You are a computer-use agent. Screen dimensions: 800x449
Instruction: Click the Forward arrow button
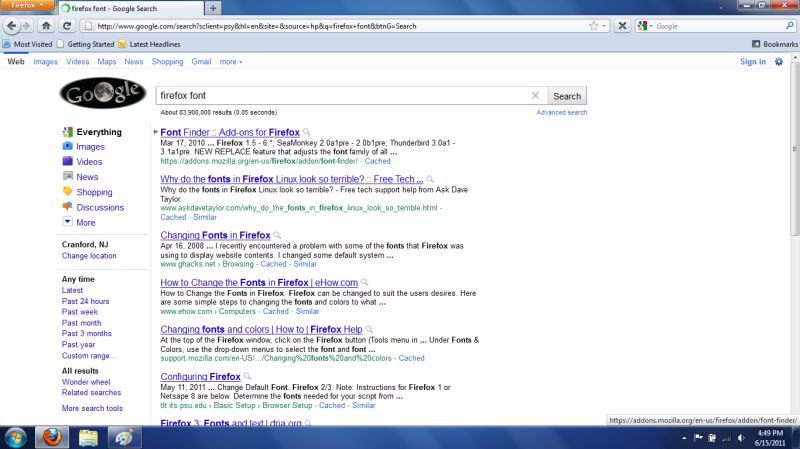[26, 26]
